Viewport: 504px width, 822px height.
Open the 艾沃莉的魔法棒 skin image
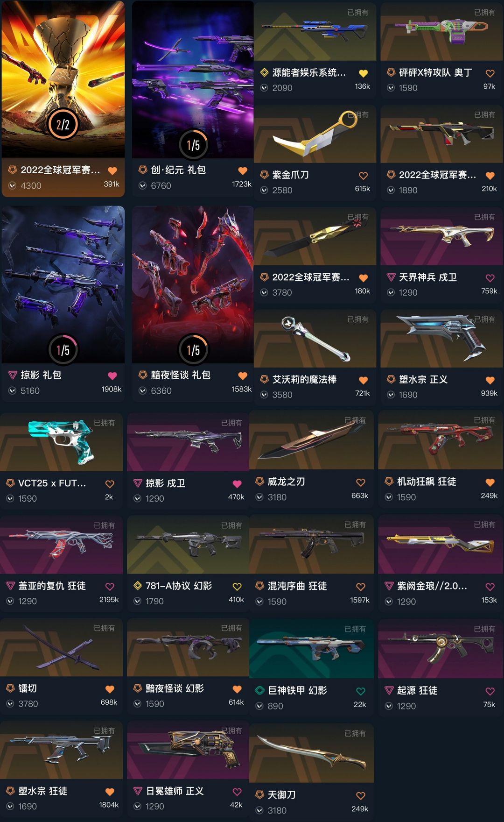pyautogui.click(x=315, y=338)
